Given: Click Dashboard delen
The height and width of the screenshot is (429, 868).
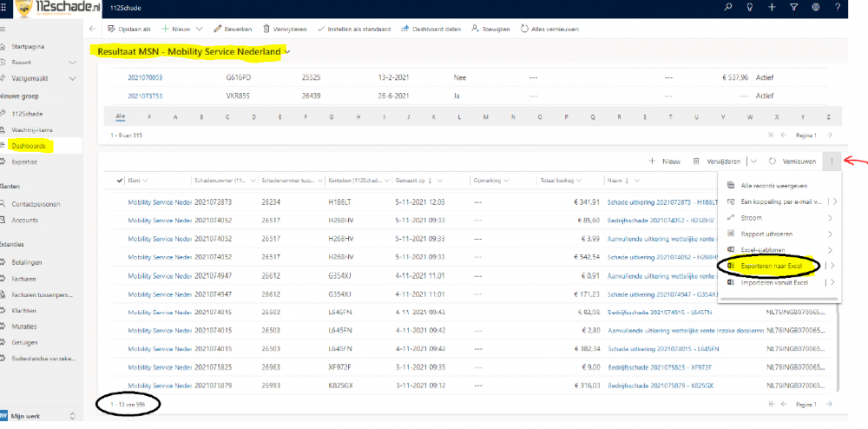Looking at the screenshot, I should pos(431,29).
